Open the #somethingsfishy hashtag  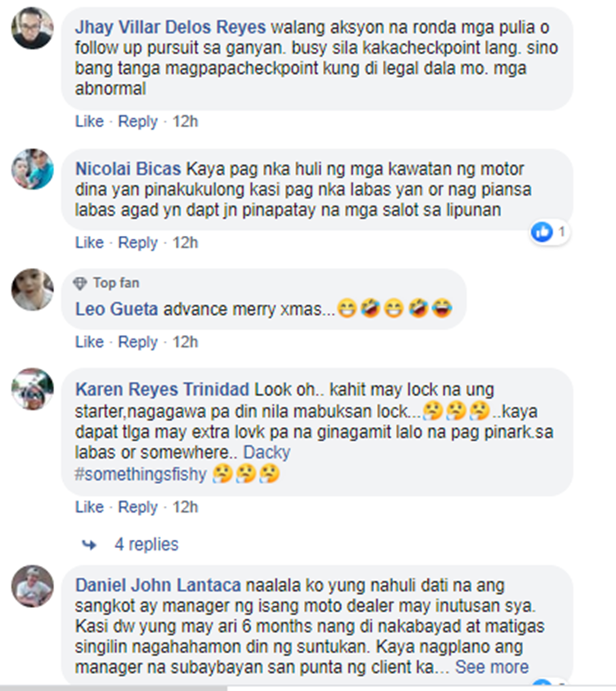pos(140,475)
